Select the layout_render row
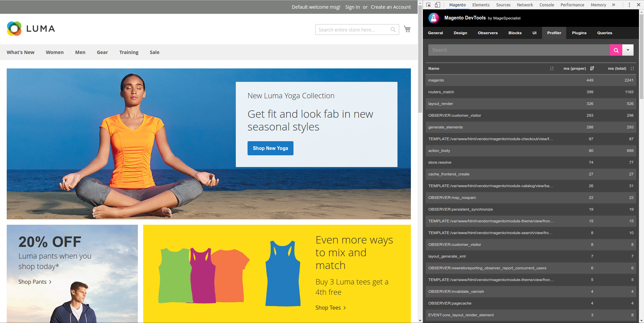Screen dimensions: 644x323 pos(531,104)
